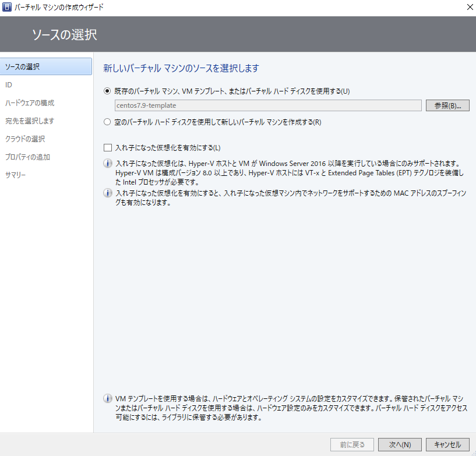Click the info icon beside the Windows Server 2016 note
476x456 pixels.
point(107,163)
